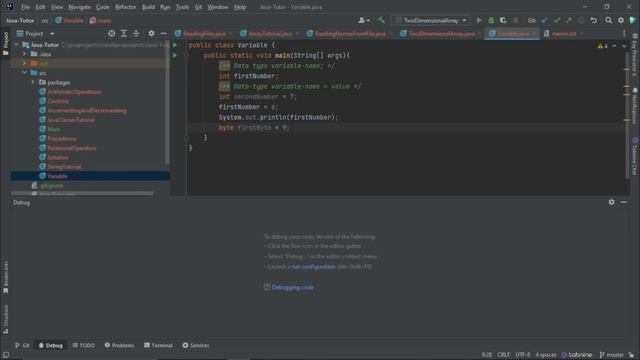Switch to the names.txt editor tab
Viewport: 640px width, 360px height.
pyautogui.click(x=564, y=33)
